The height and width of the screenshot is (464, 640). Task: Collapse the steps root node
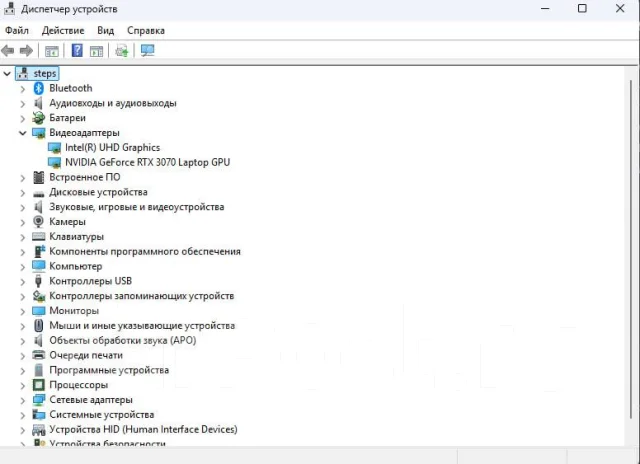pos(7,74)
